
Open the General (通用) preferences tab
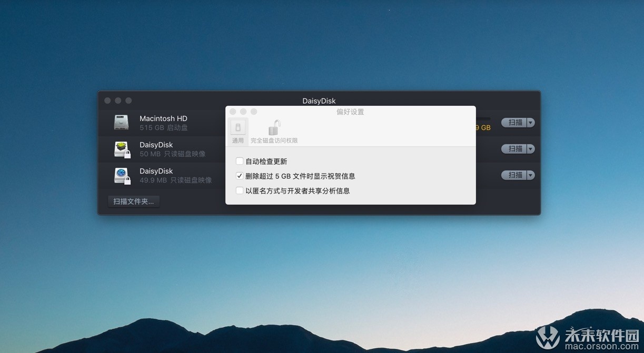(238, 132)
